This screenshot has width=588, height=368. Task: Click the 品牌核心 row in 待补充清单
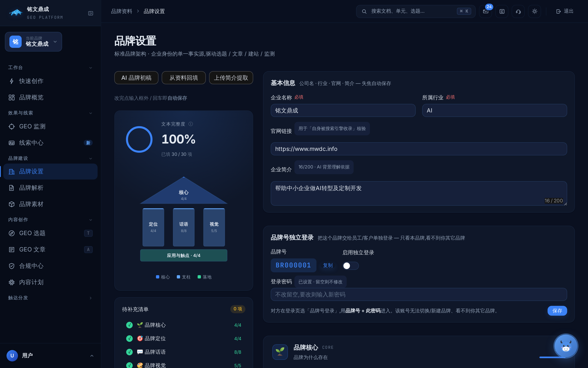point(184,325)
